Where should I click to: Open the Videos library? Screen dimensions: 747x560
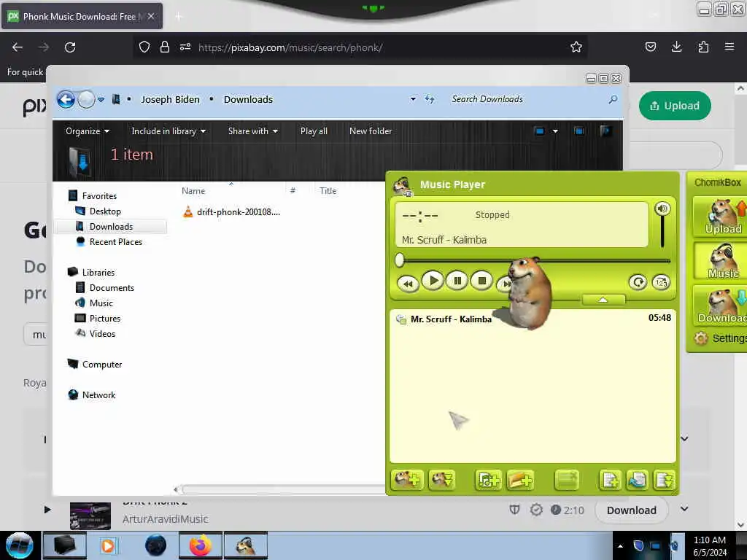[x=96, y=333]
